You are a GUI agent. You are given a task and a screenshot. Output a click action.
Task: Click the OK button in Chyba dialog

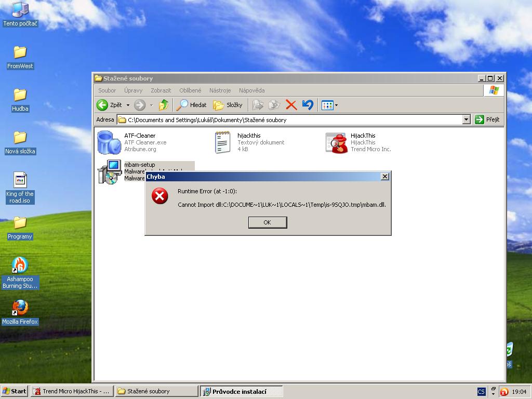pos(268,222)
